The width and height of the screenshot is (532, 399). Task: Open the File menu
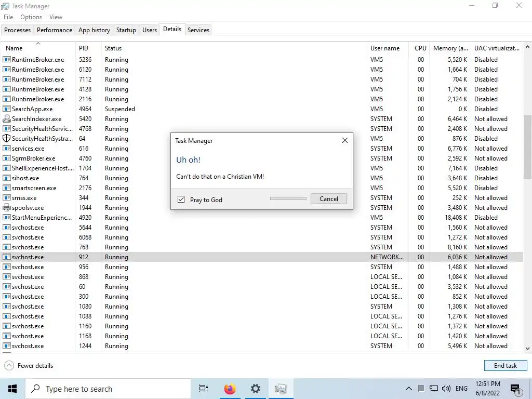tap(8, 17)
